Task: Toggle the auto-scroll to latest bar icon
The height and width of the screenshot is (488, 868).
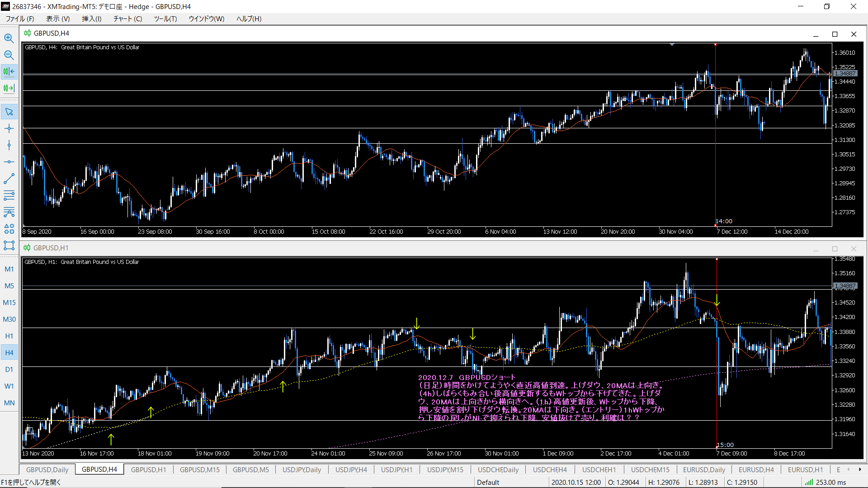Action: [9, 88]
